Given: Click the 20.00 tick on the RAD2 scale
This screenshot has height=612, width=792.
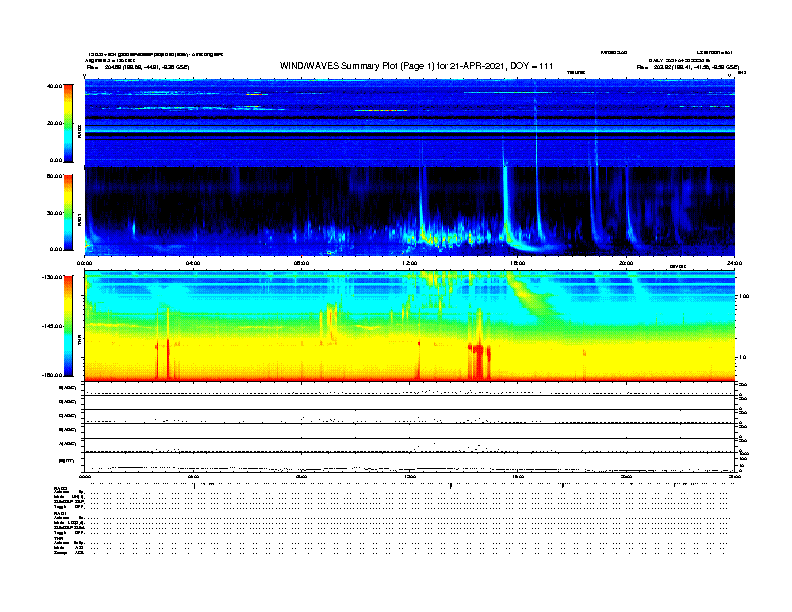Looking at the screenshot, I should pyautogui.click(x=54, y=123).
